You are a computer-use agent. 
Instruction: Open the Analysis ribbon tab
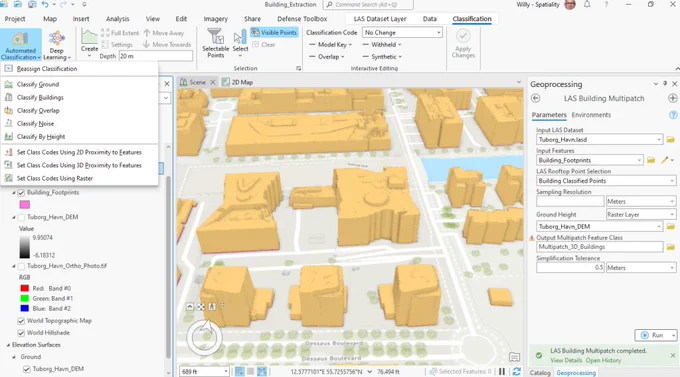(118, 19)
